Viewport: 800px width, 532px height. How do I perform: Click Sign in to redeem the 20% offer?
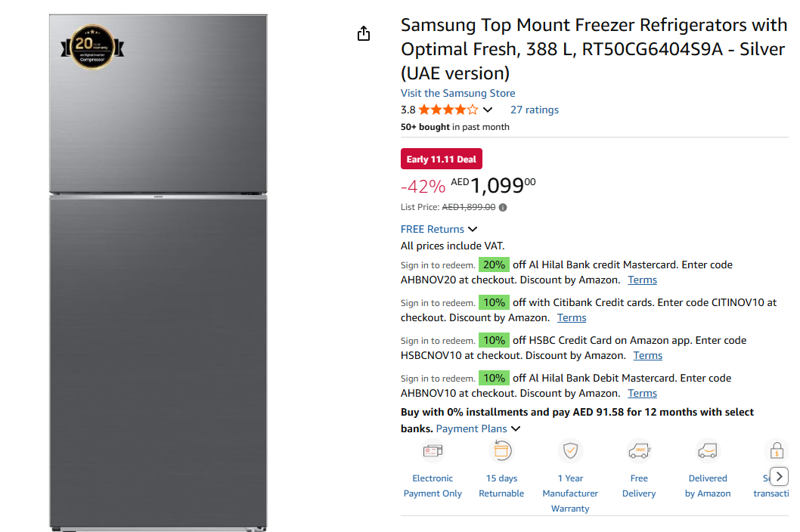[x=438, y=264]
